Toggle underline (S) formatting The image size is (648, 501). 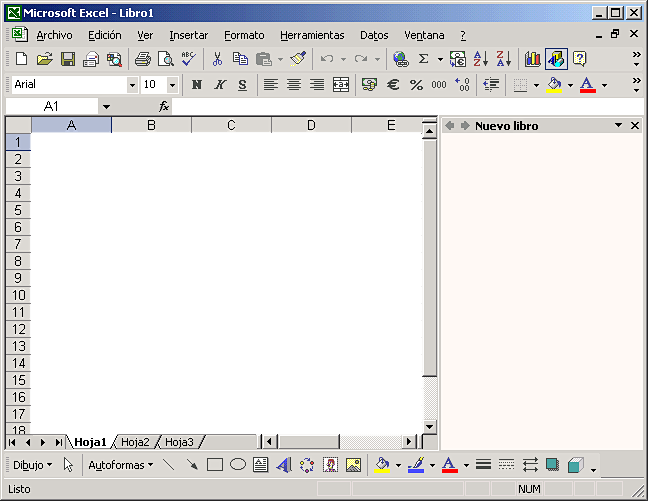click(x=241, y=85)
